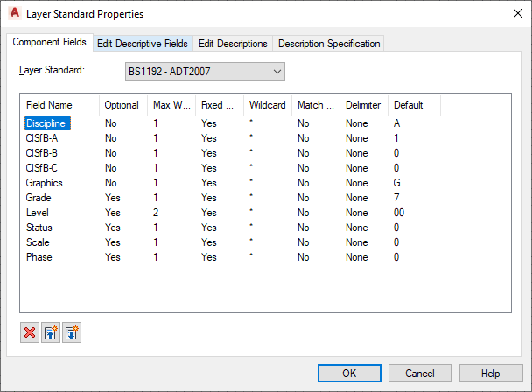
Task: Open the Layer Standard dropdown
Action: [205, 71]
